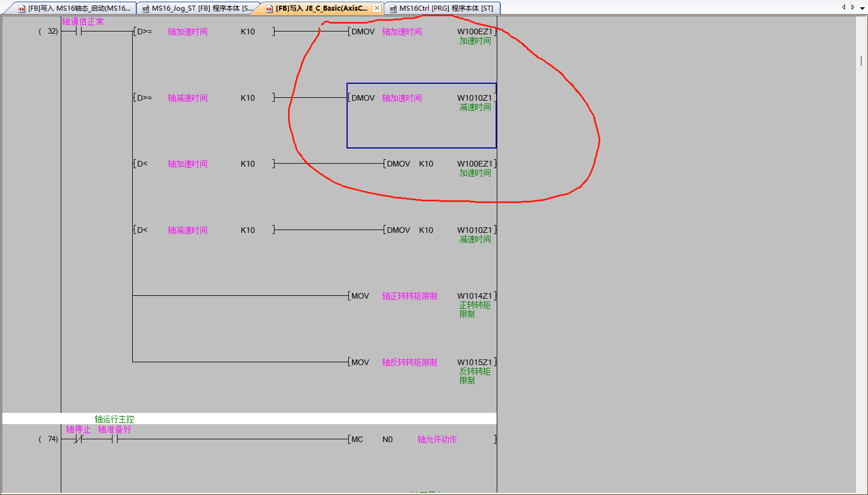868x495 pixels.
Task: Select the 轴停止 normally-closed contact
Action: 79,439
